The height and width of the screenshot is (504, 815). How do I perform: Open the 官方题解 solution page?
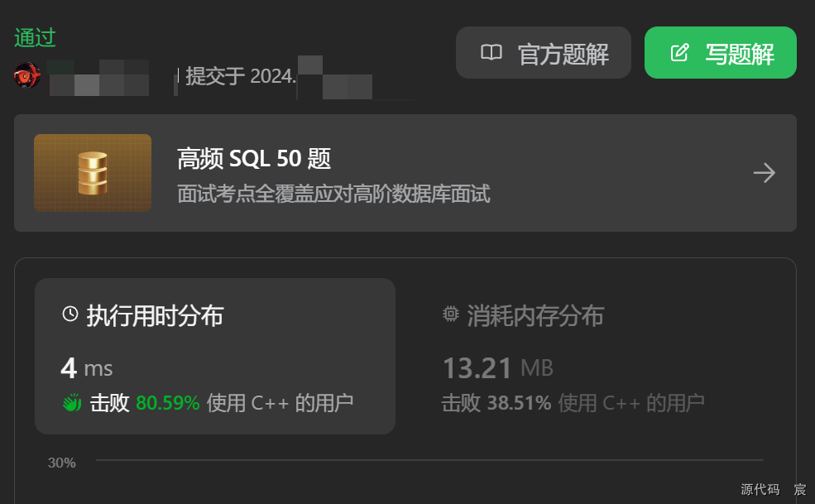(544, 52)
